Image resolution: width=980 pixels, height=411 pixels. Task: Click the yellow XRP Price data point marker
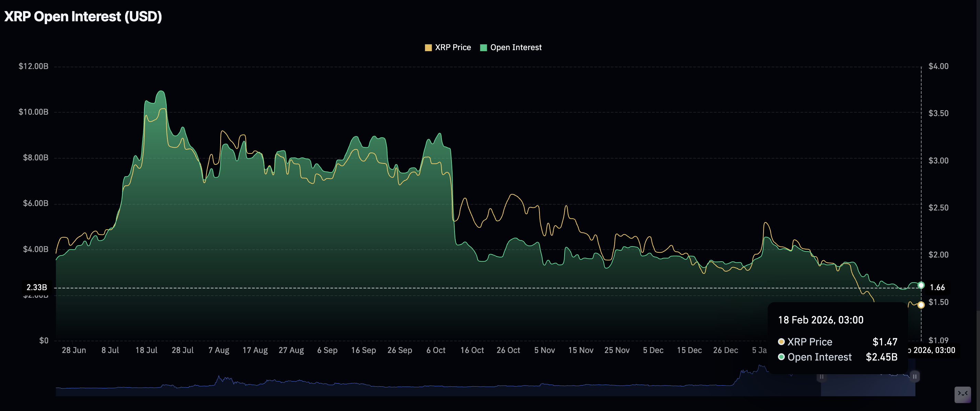click(921, 305)
